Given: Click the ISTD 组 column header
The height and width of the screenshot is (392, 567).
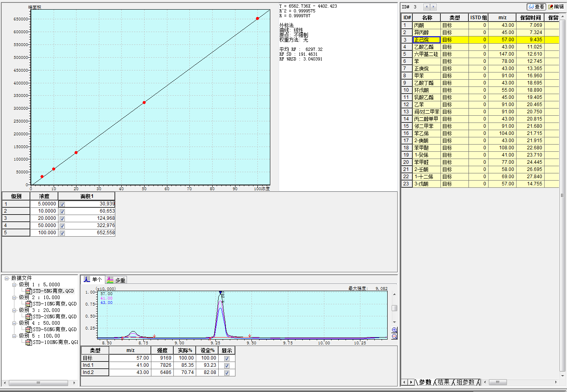Looking at the screenshot, I should click(478, 18).
